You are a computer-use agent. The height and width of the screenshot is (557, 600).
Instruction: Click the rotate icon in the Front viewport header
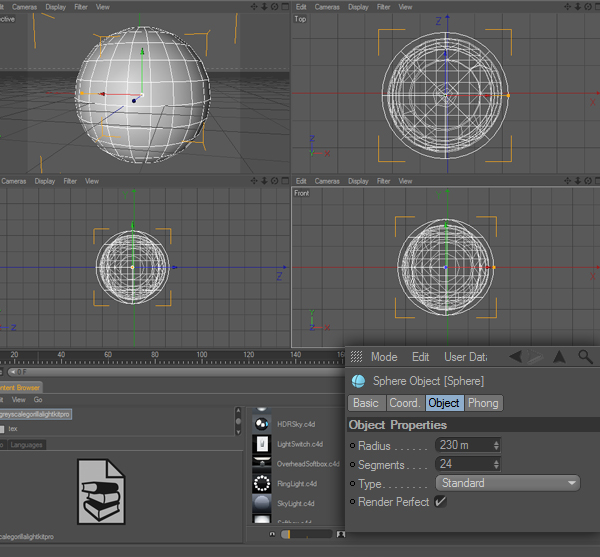coord(588,181)
